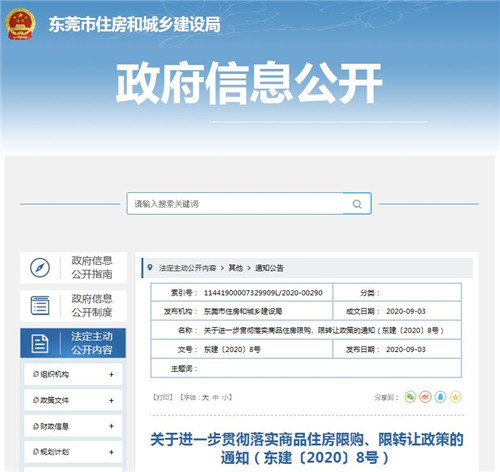Screen dimensions: 500x472
Task: Open the compass icon for 政府信息公开指南
Action: (40, 268)
